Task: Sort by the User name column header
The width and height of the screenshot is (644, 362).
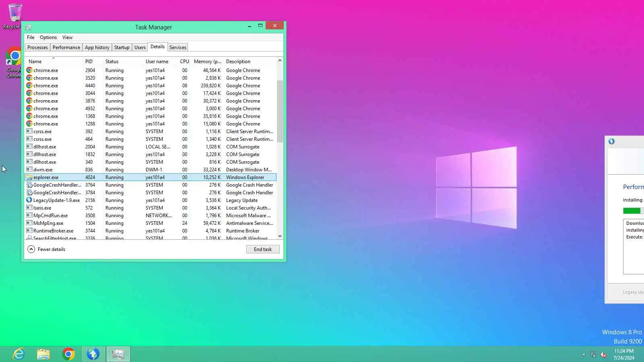Action: (x=160, y=62)
